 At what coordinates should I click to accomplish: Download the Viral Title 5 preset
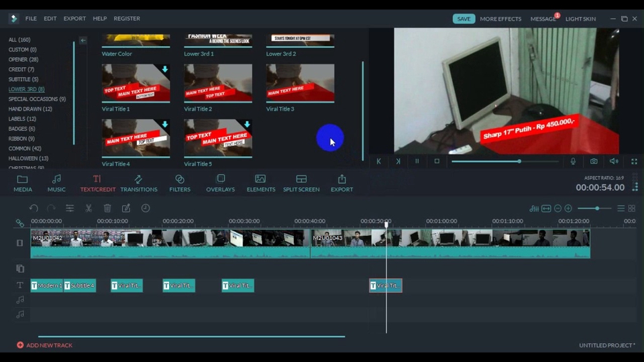tap(247, 125)
